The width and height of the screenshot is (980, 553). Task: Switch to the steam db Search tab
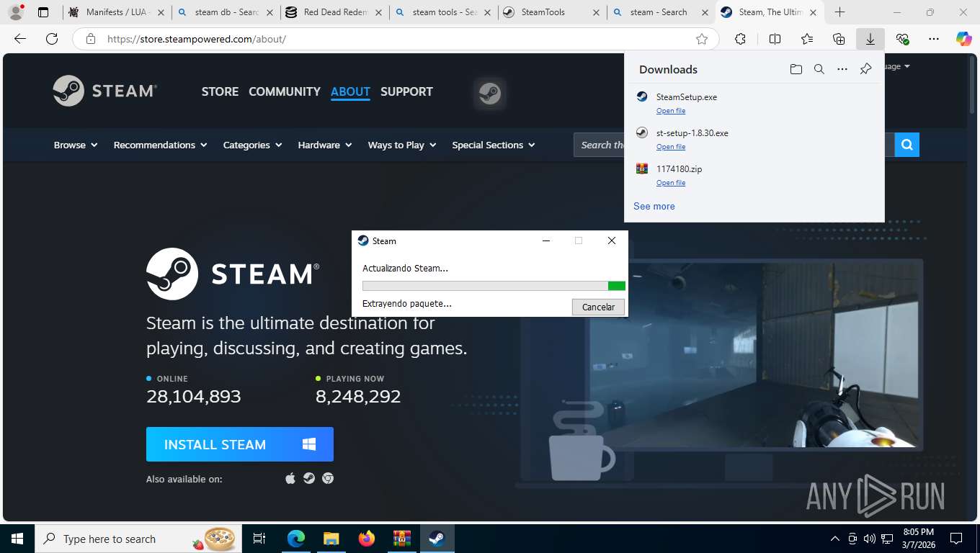(x=226, y=12)
